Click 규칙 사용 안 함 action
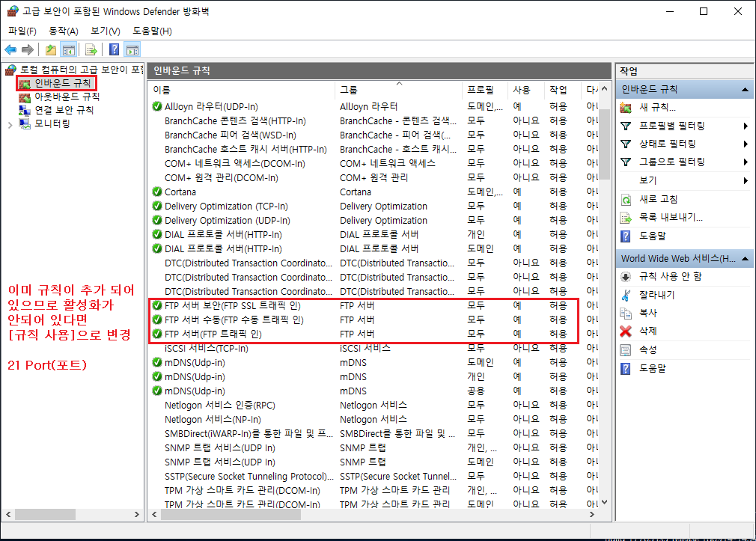The width and height of the screenshot is (756, 541). click(670, 276)
